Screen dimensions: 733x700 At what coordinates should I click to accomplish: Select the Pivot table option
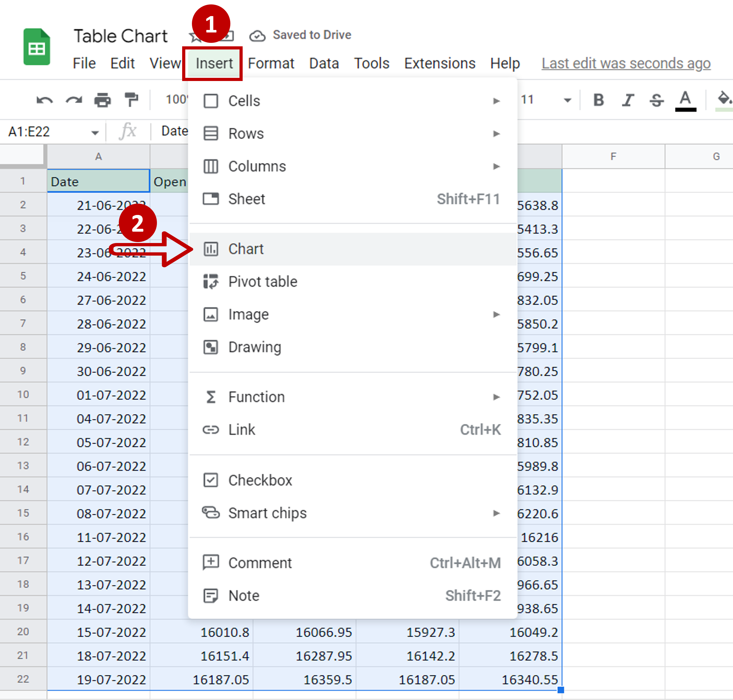pyautogui.click(x=263, y=281)
